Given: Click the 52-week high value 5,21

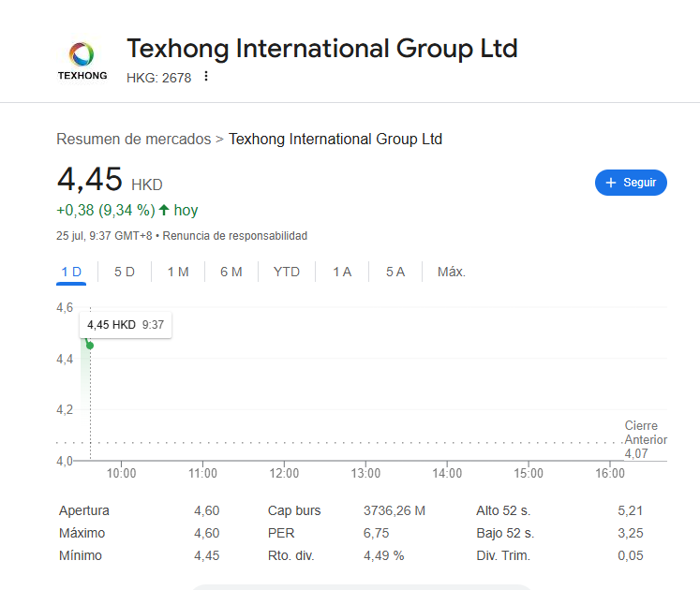Looking at the screenshot, I should tap(631, 510).
